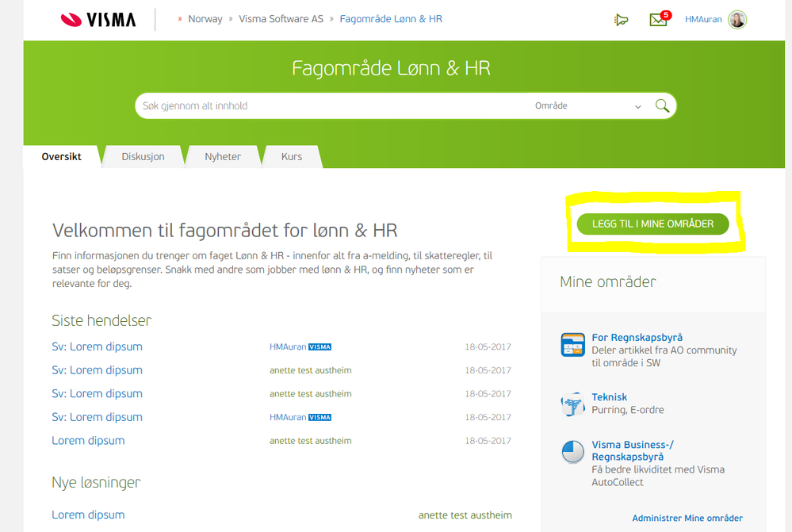Click 'Siste hendelser' heading

101,320
